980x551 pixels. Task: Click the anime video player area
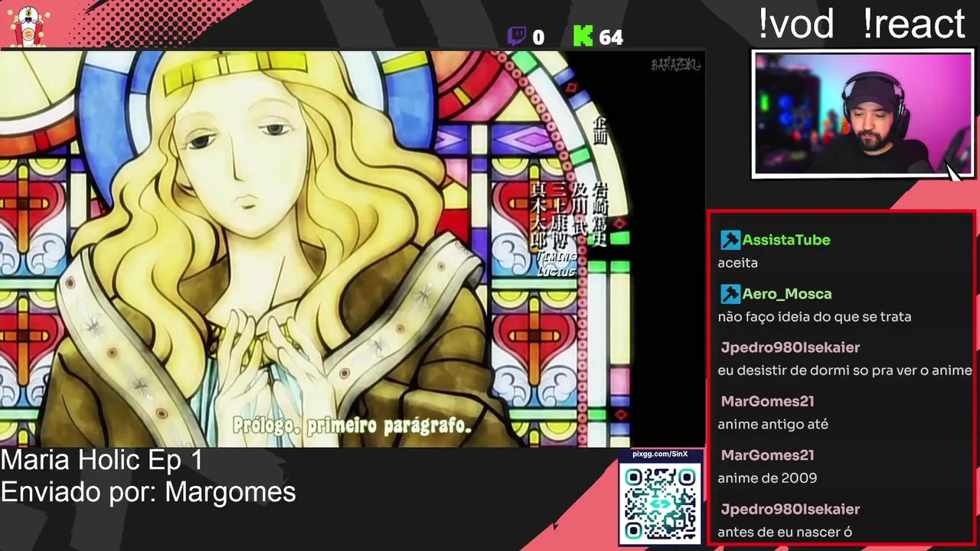[x=352, y=249]
